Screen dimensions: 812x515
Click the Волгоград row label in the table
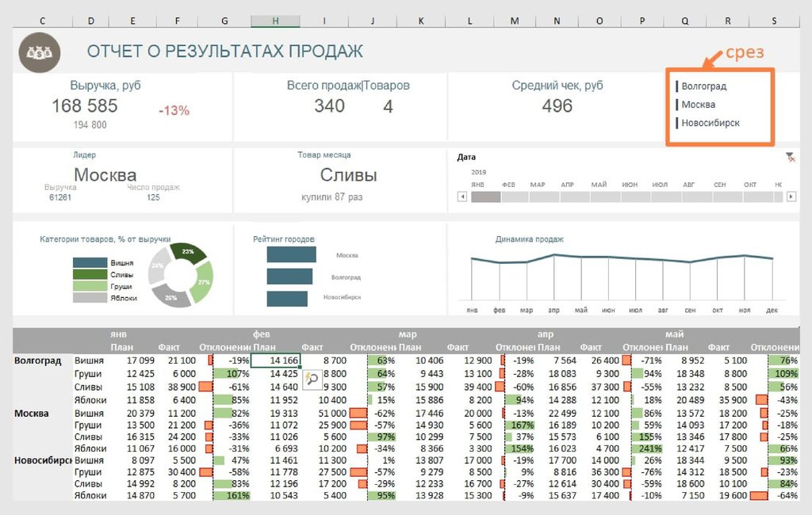click(37, 360)
